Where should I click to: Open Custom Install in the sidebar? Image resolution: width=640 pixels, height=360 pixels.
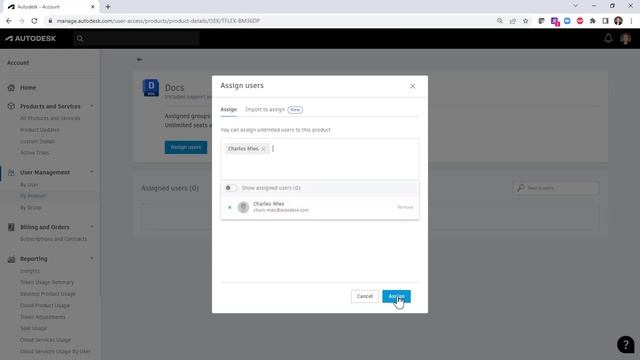coord(37,141)
